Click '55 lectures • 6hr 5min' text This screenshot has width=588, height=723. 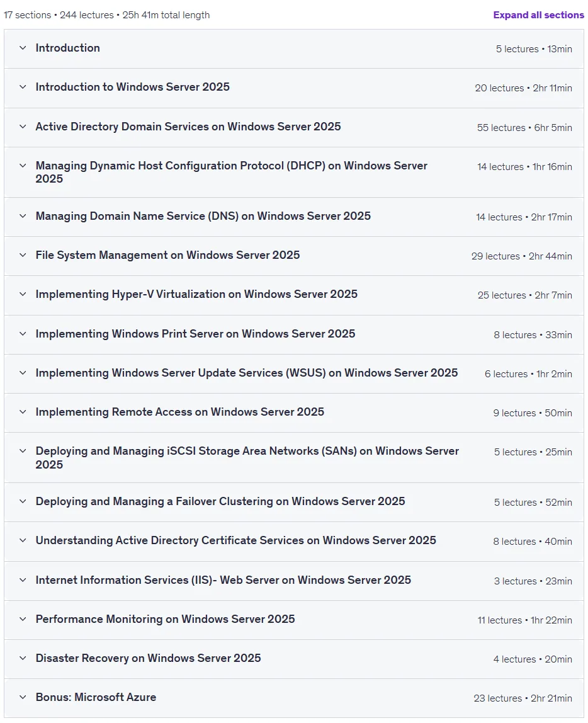524,128
